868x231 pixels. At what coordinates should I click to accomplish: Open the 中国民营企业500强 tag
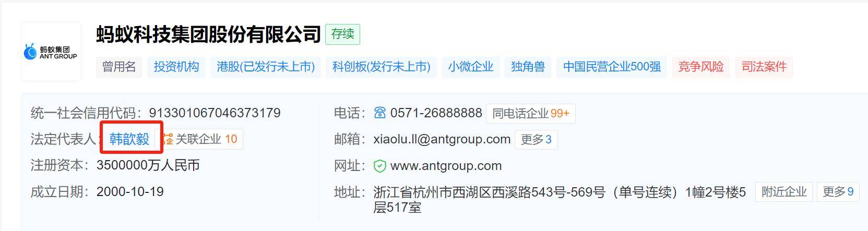[x=612, y=67]
